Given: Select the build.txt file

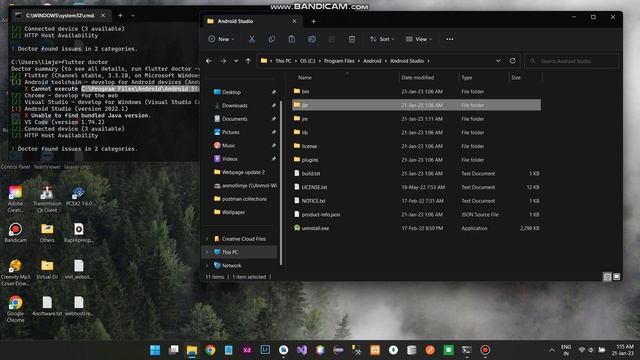Looking at the screenshot, I should click(416, 173).
